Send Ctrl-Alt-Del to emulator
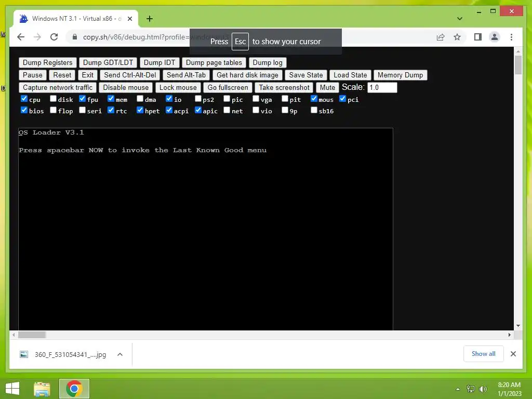Screen dimensions: 532x399 tap(130, 75)
